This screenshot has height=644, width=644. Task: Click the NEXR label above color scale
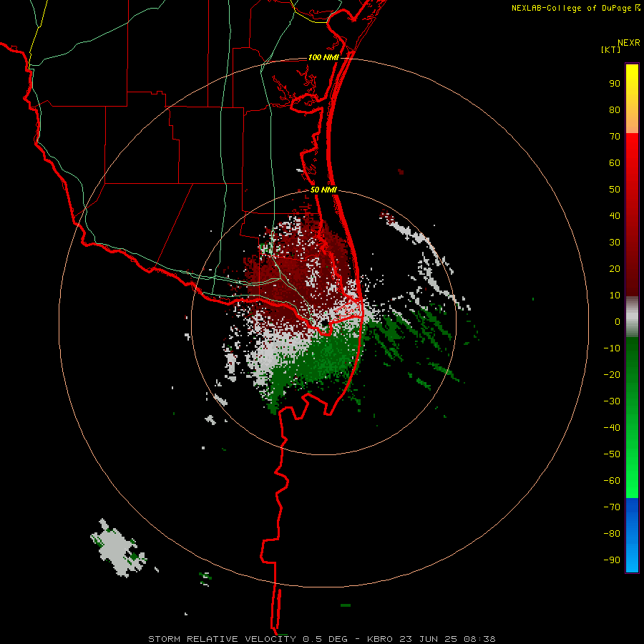coord(629,43)
